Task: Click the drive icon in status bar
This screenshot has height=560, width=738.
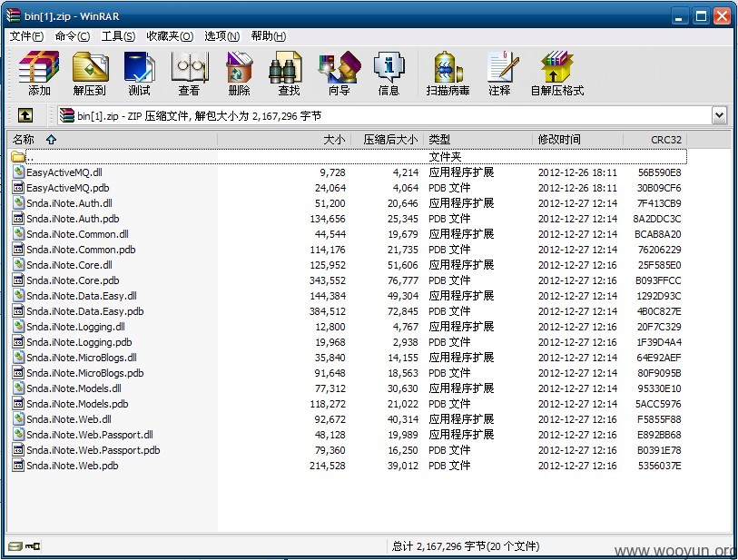Action: (15, 545)
